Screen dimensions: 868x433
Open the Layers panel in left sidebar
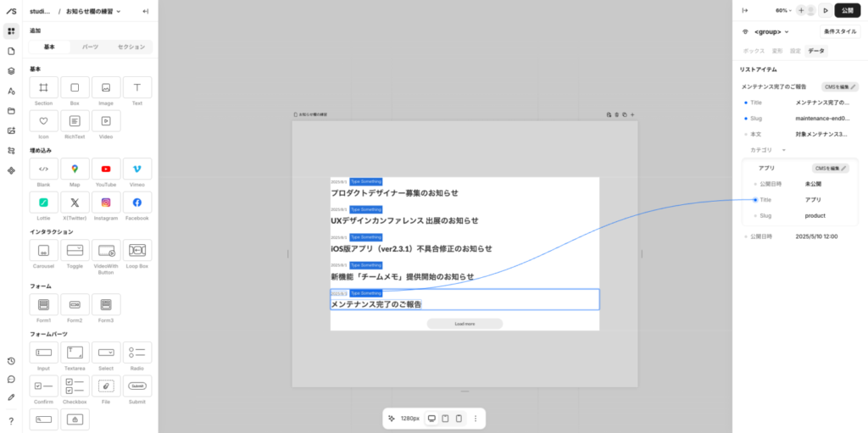click(x=11, y=71)
